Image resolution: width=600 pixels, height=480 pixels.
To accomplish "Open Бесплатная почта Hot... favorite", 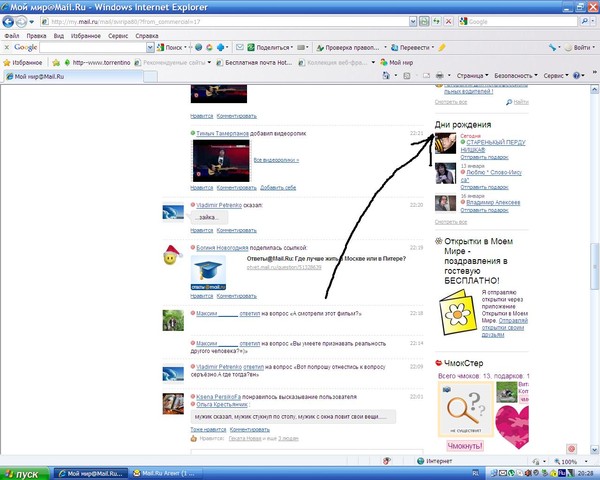I will 254,62.
